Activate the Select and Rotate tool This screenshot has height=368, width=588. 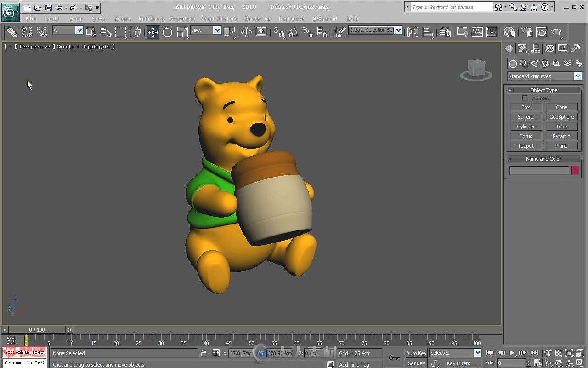click(168, 32)
